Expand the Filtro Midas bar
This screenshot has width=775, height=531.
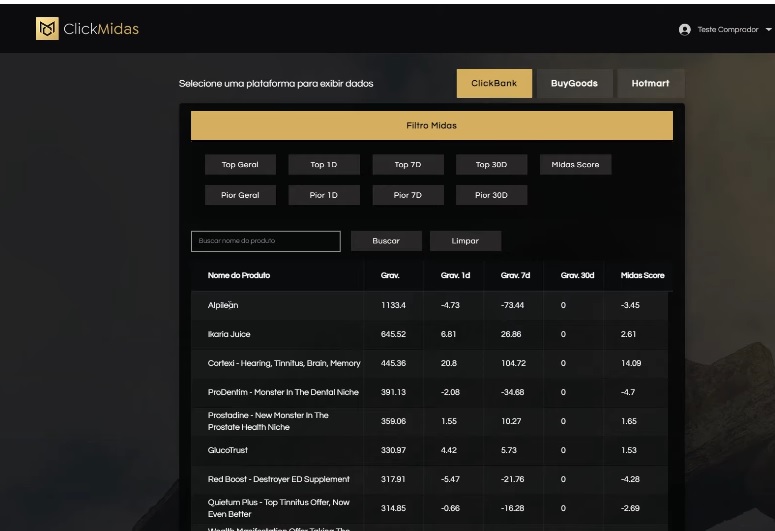tap(431, 126)
